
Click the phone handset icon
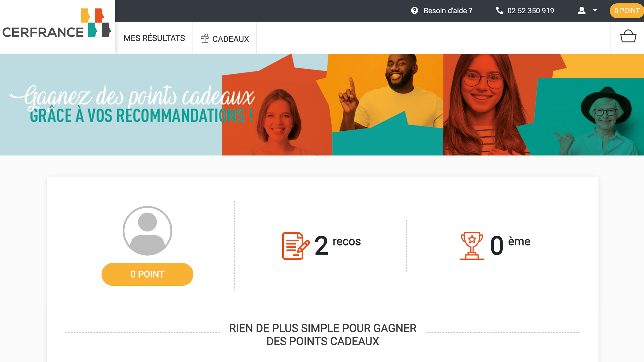(x=499, y=11)
